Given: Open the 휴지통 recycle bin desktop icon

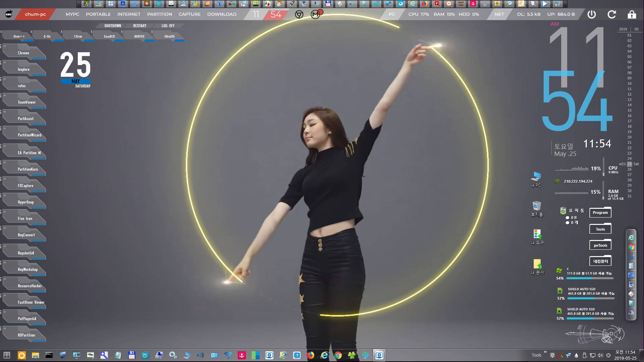Looking at the screenshot, I should (537, 209).
